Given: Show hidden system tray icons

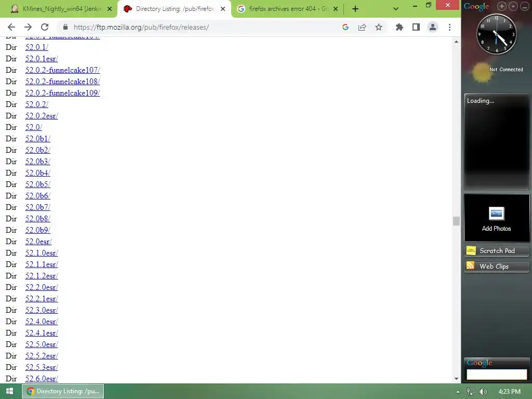Looking at the screenshot, I should click(x=458, y=392).
